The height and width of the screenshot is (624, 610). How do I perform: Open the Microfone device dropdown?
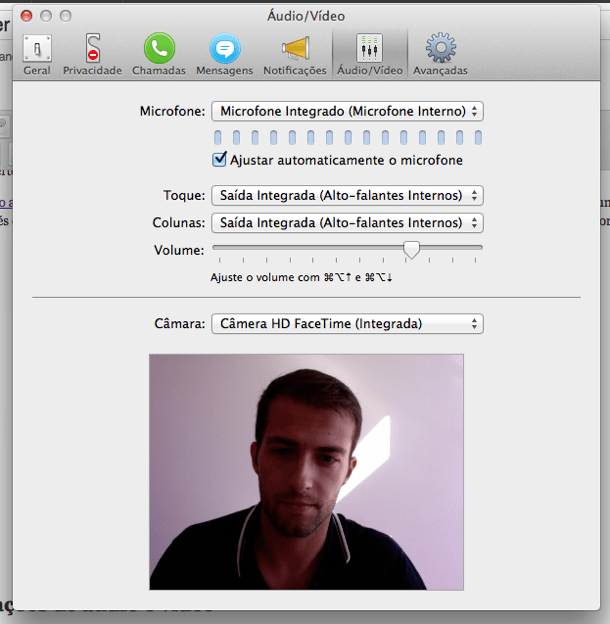[347, 111]
